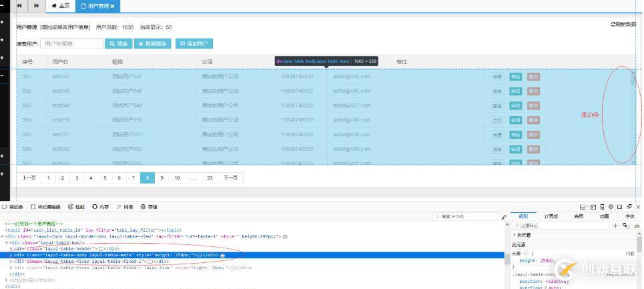Select the 测试用户348 nickname cell
The height and width of the screenshot is (289, 644).
pos(127,91)
